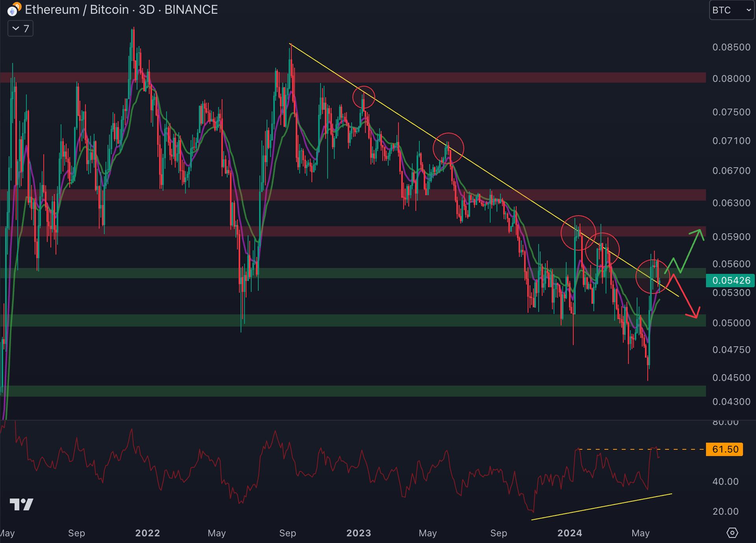Open chart settings gear icon

pyautogui.click(x=732, y=533)
